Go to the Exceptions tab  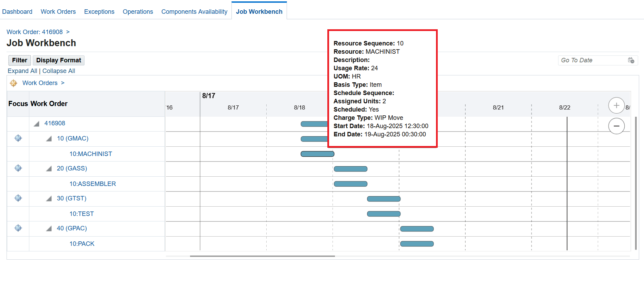coord(99,12)
